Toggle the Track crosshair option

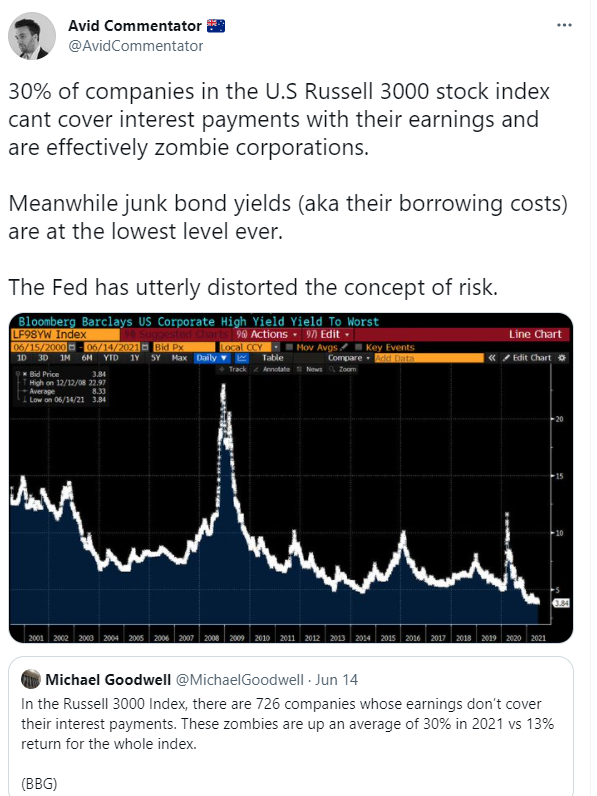tap(233, 369)
